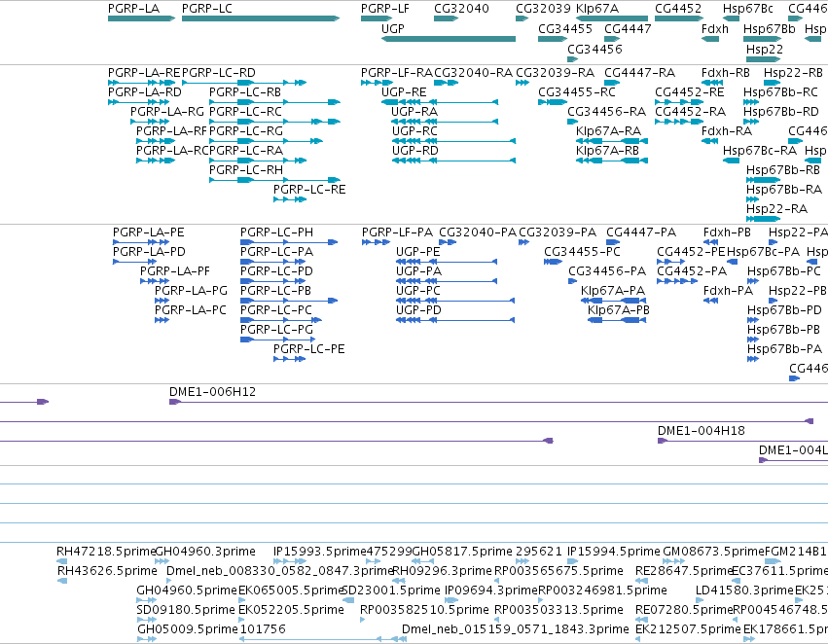Open protein Fdxh-PA

(x=728, y=291)
